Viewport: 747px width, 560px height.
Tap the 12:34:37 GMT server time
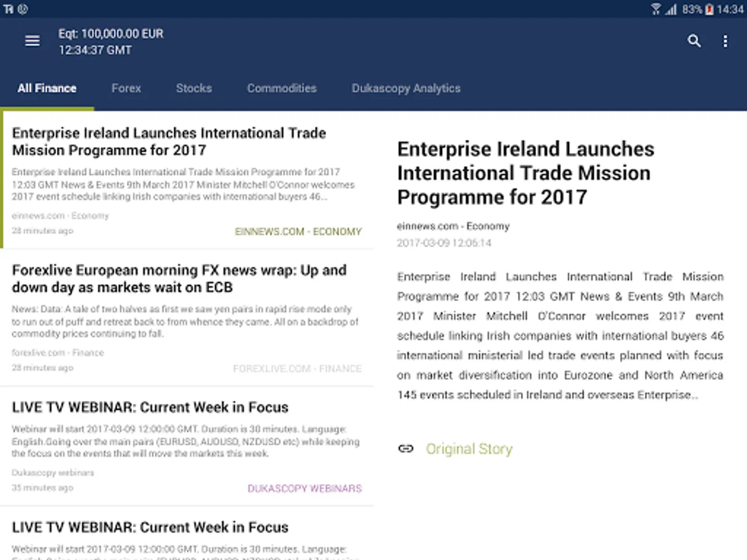tap(95, 50)
